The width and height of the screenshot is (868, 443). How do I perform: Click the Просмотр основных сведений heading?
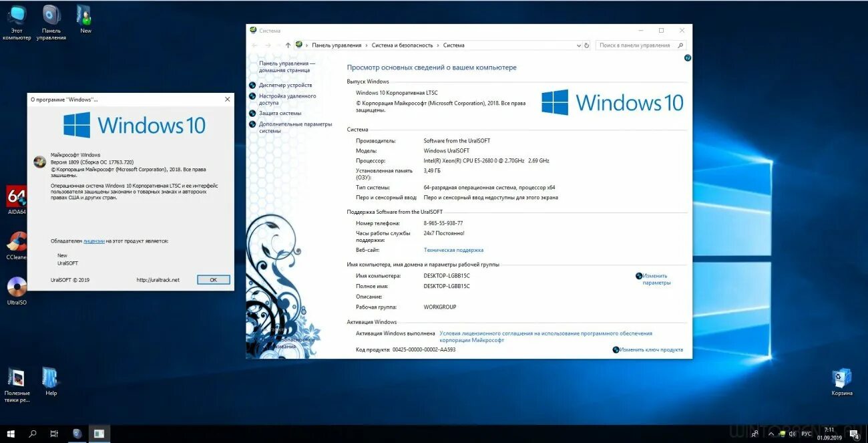point(431,67)
